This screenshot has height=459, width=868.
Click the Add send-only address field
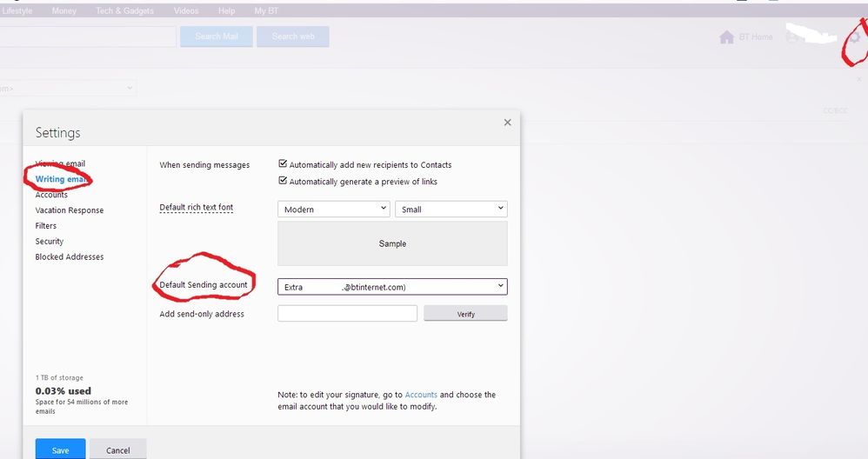tap(347, 314)
